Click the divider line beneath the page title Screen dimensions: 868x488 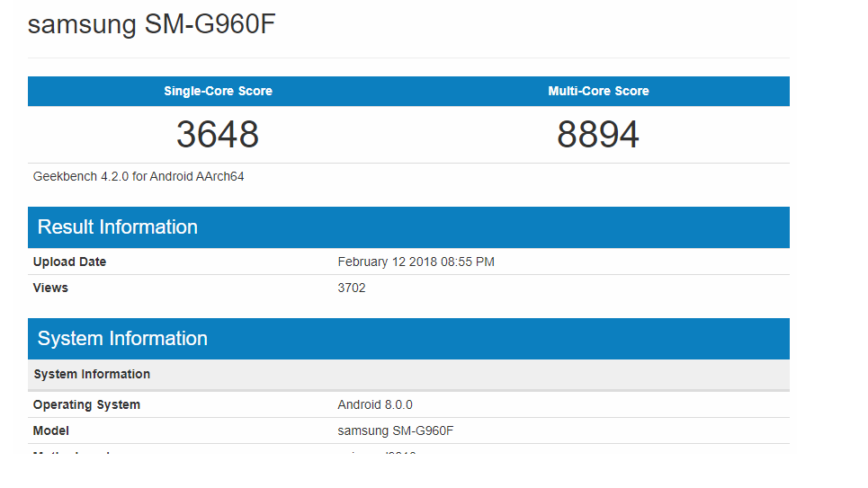408,58
